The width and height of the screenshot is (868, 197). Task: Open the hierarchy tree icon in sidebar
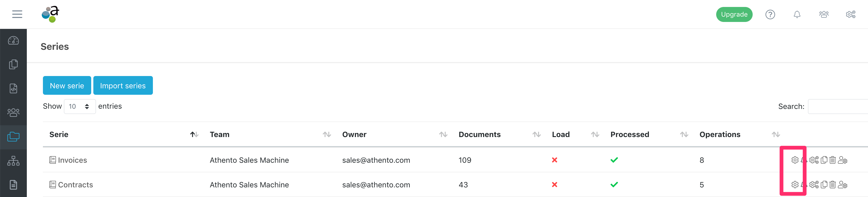(13, 161)
